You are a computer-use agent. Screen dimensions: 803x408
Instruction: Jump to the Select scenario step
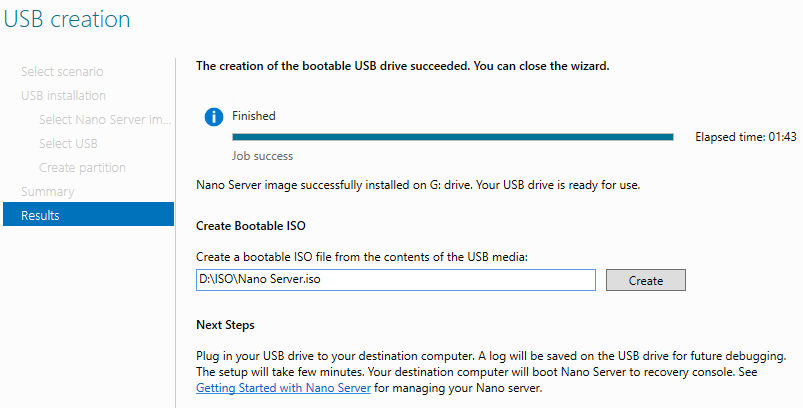click(x=62, y=71)
